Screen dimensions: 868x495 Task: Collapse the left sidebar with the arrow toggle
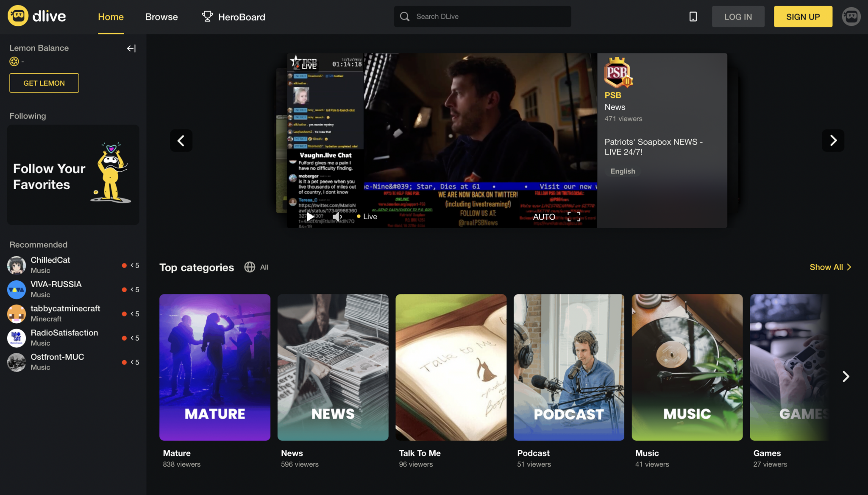131,48
